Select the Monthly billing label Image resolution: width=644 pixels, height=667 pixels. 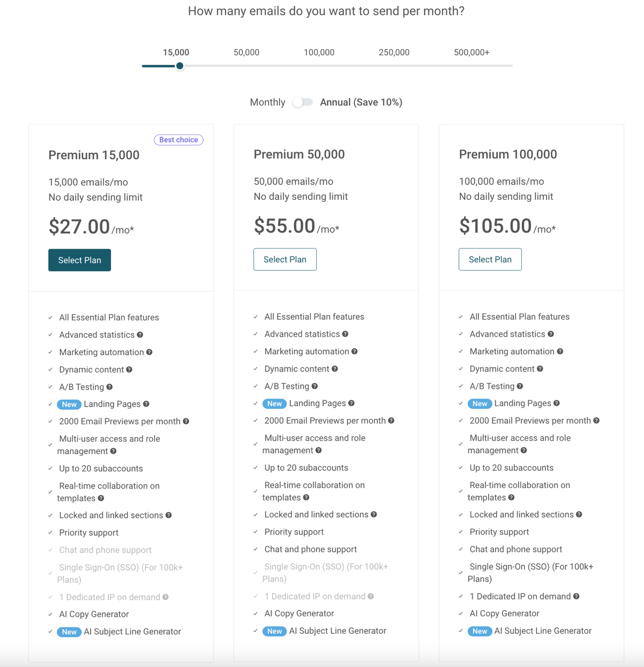[267, 102]
